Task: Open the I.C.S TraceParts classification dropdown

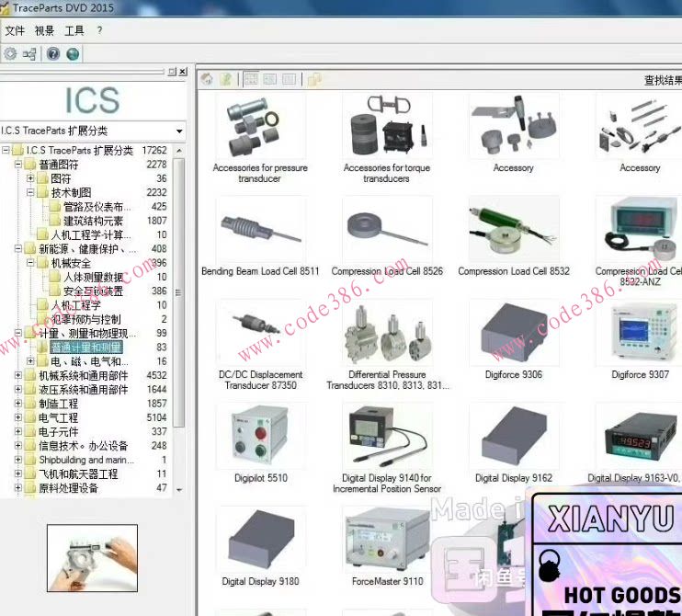Action: [x=179, y=131]
